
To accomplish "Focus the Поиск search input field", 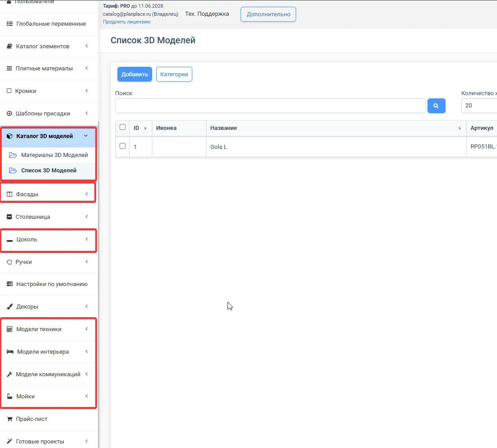I will (270, 106).
